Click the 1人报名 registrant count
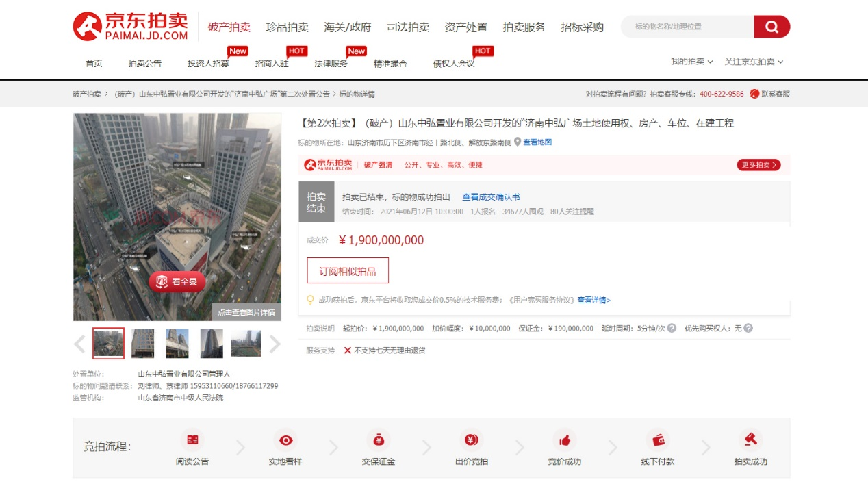Screen dimensions: 868x484 click(x=483, y=212)
